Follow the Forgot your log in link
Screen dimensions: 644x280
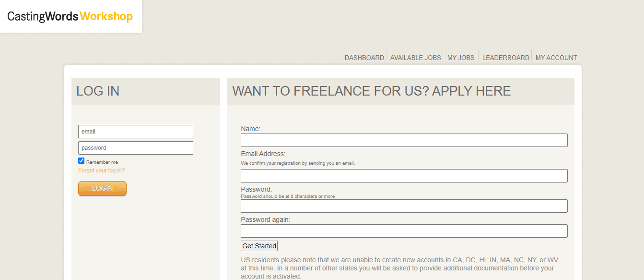coord(101,170)
